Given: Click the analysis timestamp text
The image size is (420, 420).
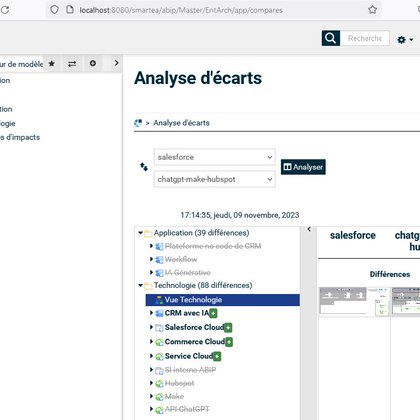Looking at the screenshot, I should pos(240,215).
